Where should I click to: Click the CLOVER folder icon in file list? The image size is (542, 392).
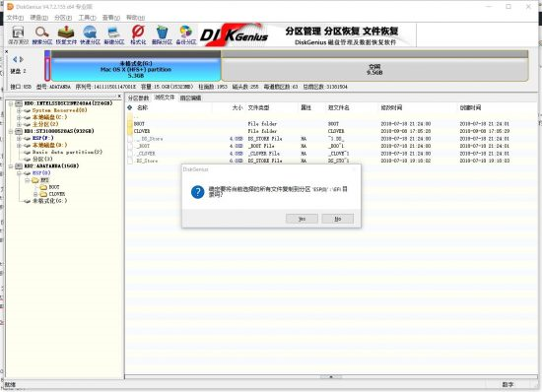[x=130, y=131]
